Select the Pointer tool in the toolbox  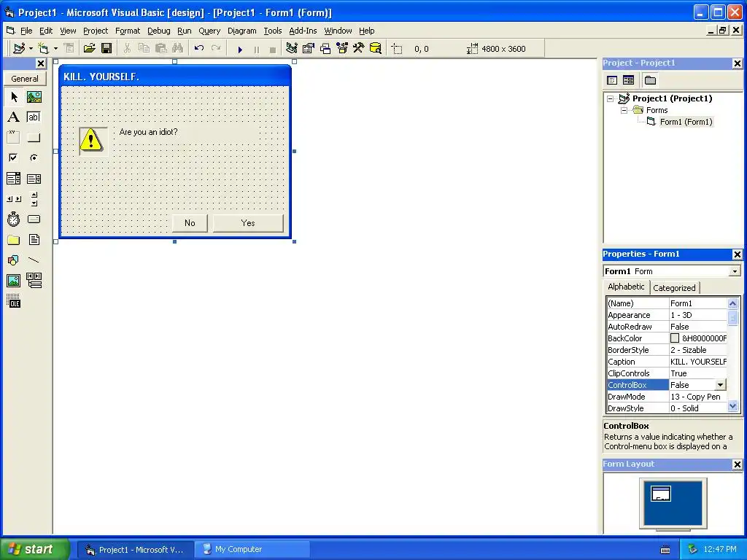(13, 97)
